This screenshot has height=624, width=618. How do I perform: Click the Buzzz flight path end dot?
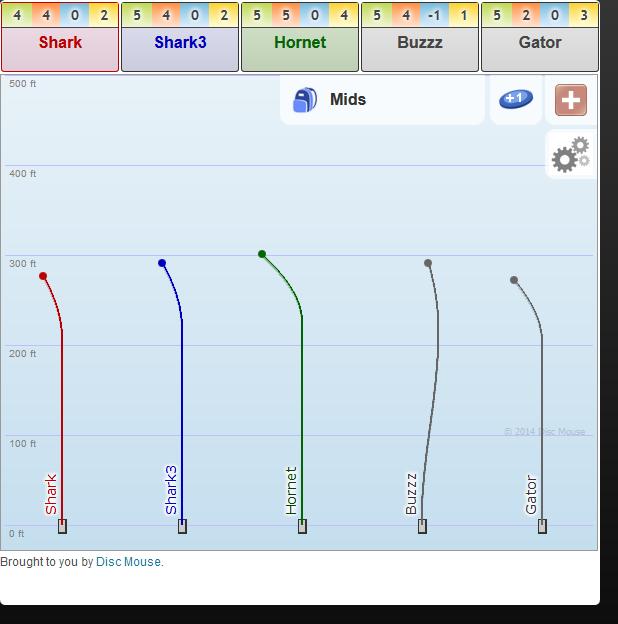click(x=428, y=264)
